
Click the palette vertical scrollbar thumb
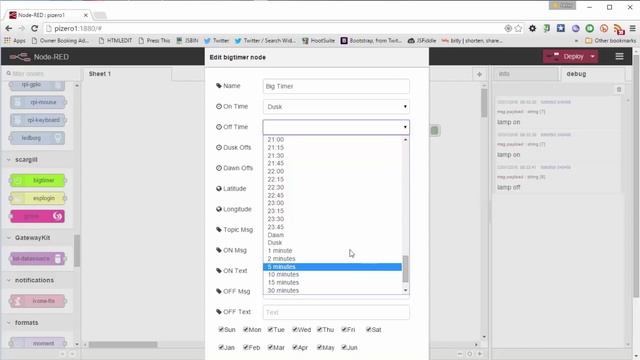point(77,251)
